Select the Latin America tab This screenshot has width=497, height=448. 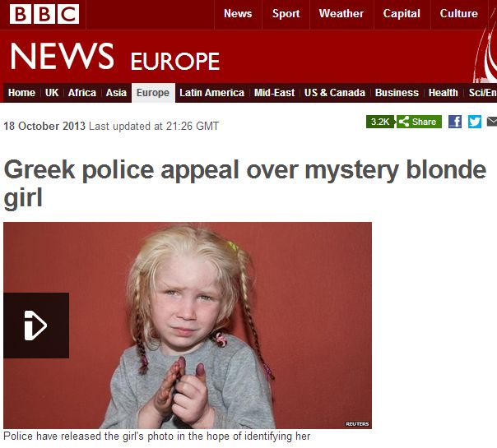pos(211,93)
